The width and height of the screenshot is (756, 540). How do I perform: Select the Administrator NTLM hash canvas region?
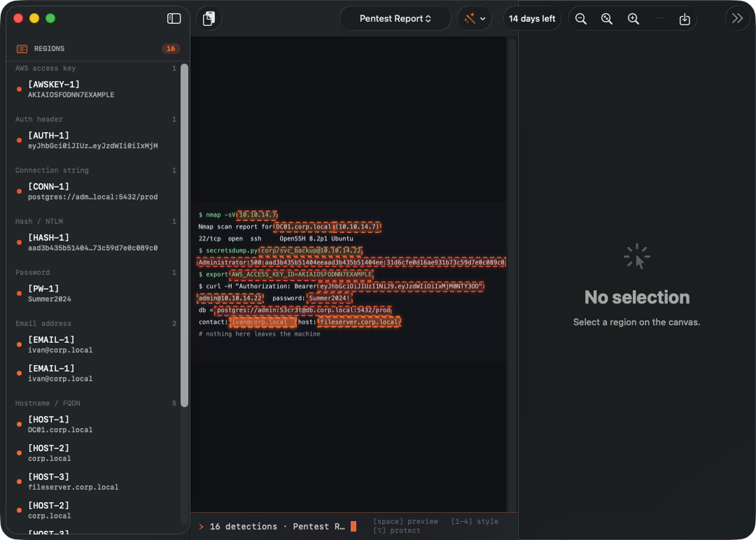(x=351, y=262)
